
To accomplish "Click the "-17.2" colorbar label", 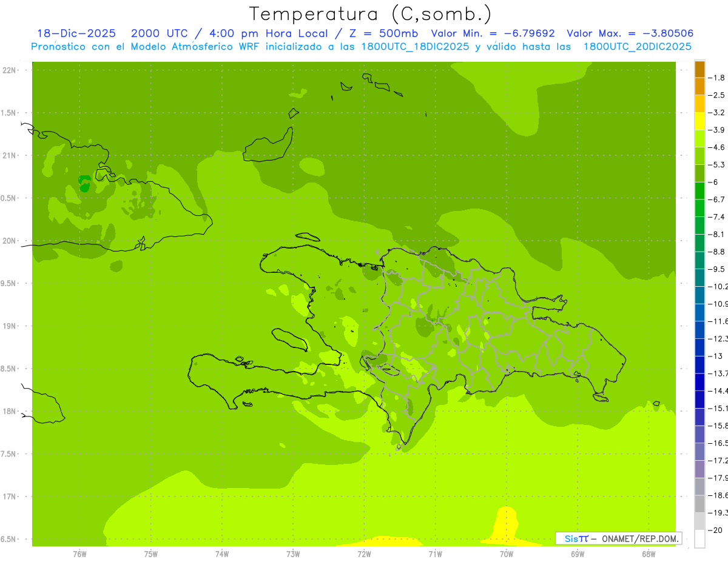I will click(x=718, y=461).
